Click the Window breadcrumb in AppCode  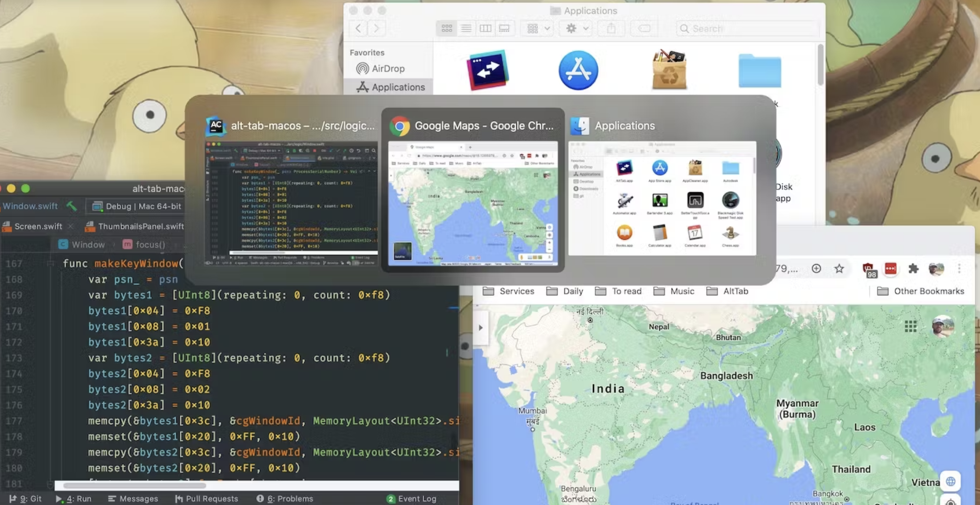point(82,245)
